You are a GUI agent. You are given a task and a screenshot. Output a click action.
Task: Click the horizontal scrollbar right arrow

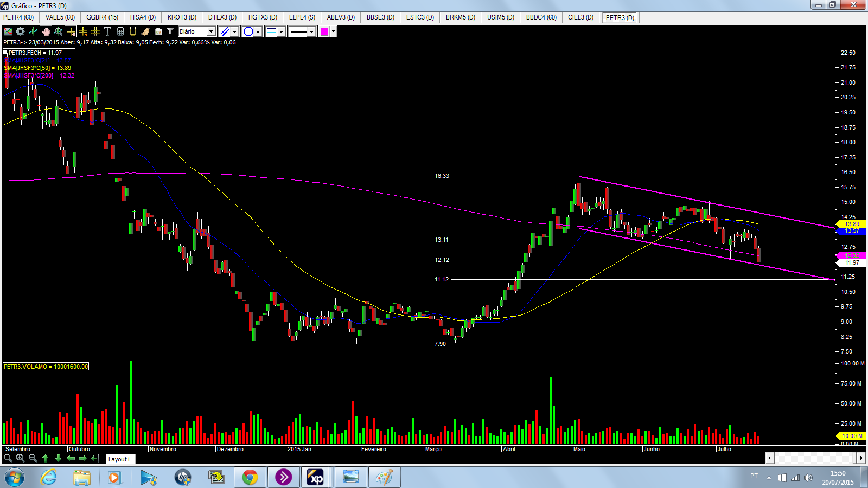tap(861, 458)
